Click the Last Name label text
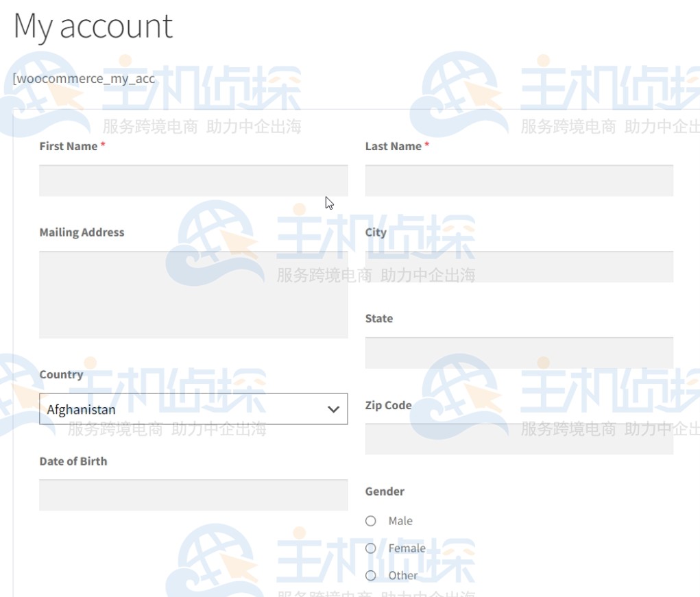Viewport: 700px width, 597px height. (393, 146)
